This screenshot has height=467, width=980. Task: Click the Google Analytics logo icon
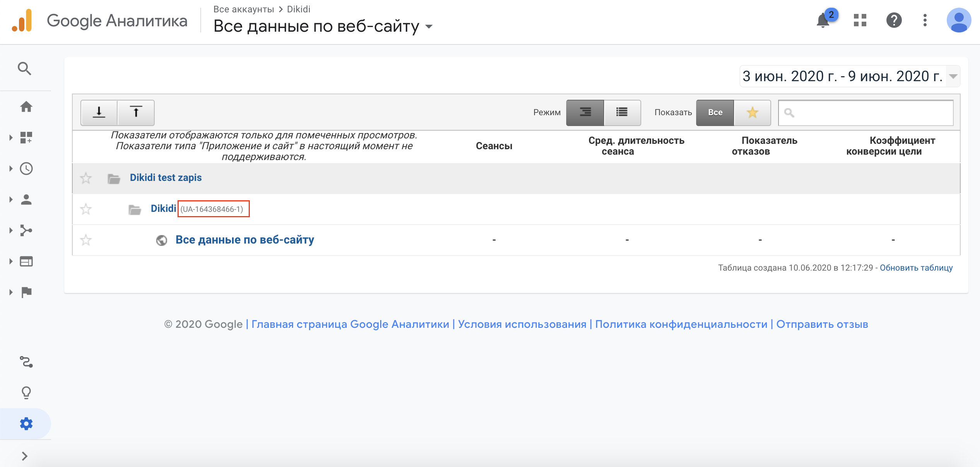pyautogui.click(x=22, y=20)
